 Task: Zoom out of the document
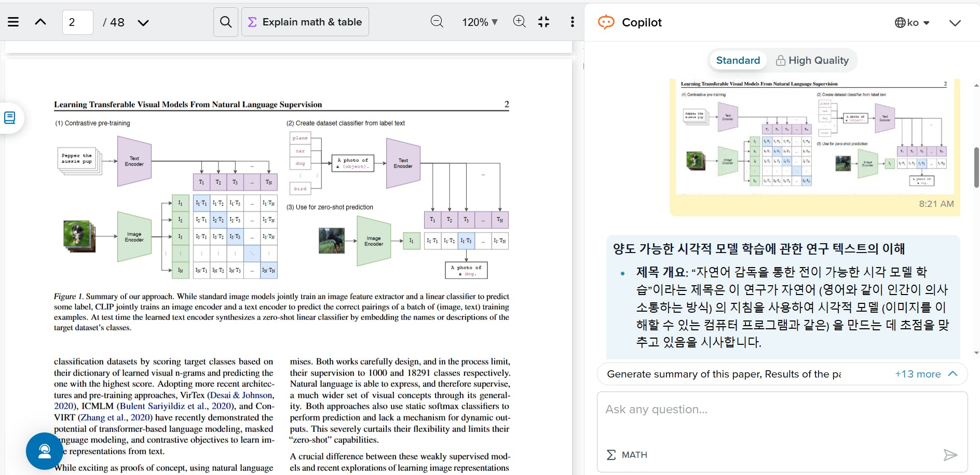(x=437, y=21)
